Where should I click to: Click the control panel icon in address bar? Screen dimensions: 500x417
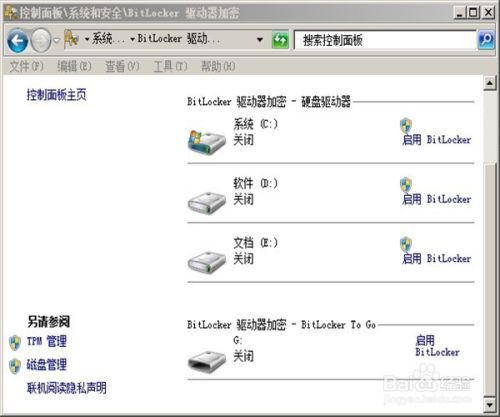(x=71, y=39)
